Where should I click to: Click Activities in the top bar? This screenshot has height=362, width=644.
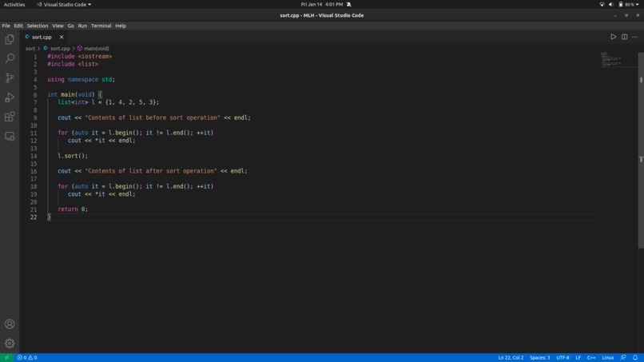[x=14, y=5]
